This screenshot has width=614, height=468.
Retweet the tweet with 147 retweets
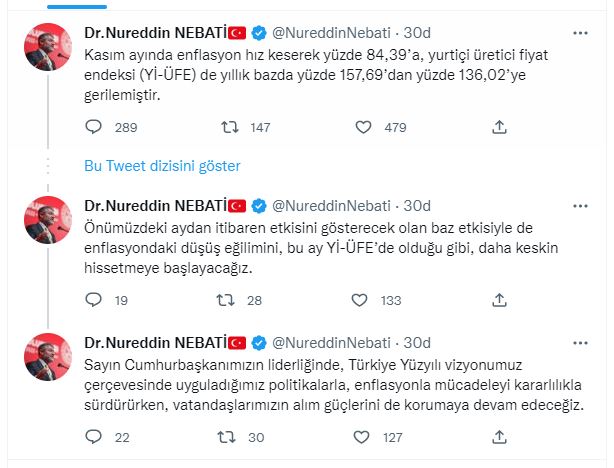(x=228, y=127)
